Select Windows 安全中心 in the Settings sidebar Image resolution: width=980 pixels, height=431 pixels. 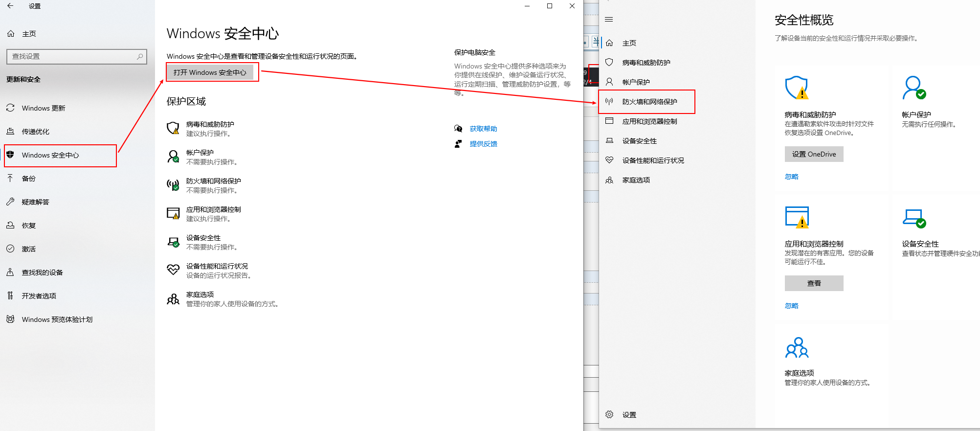click(50, 155)
